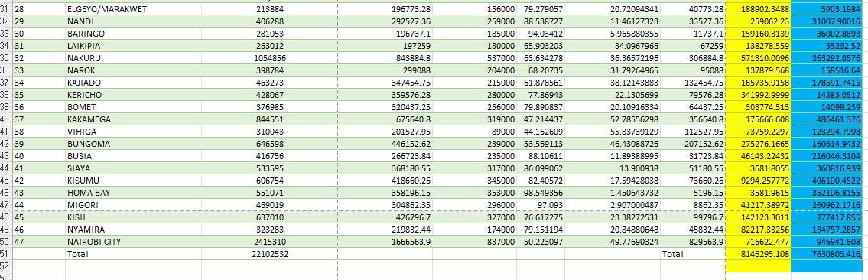868x280 pixels.
Task: Click the KAKAMEGA name cell
Action: click(x=133, y=119)
